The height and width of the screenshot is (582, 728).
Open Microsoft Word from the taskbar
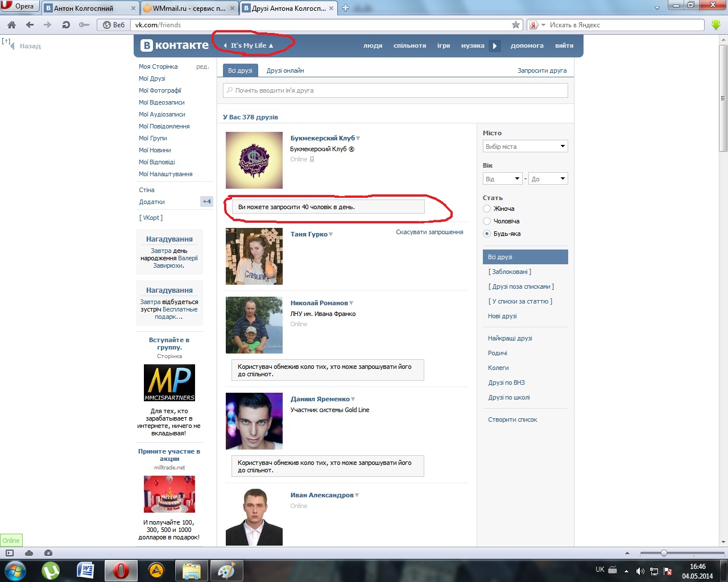click(85, 571)
